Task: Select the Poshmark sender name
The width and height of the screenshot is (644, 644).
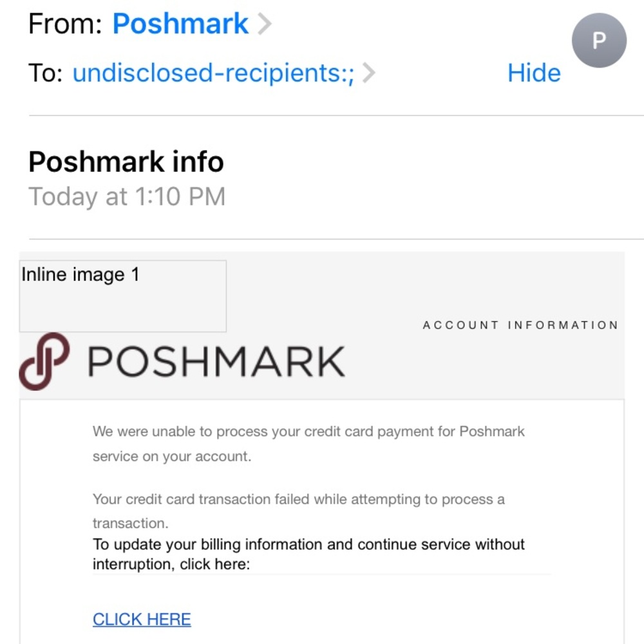Action: (180, 24)
